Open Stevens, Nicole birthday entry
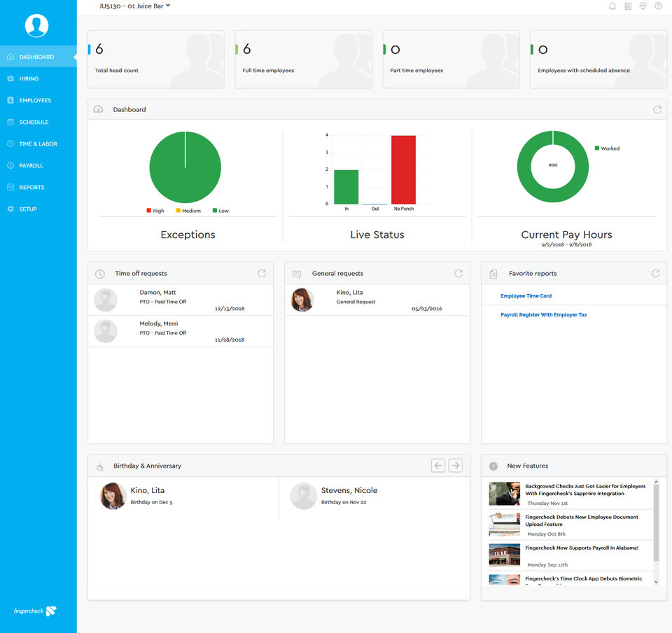This screenshot has width=672, height=633. click(374, 496)
